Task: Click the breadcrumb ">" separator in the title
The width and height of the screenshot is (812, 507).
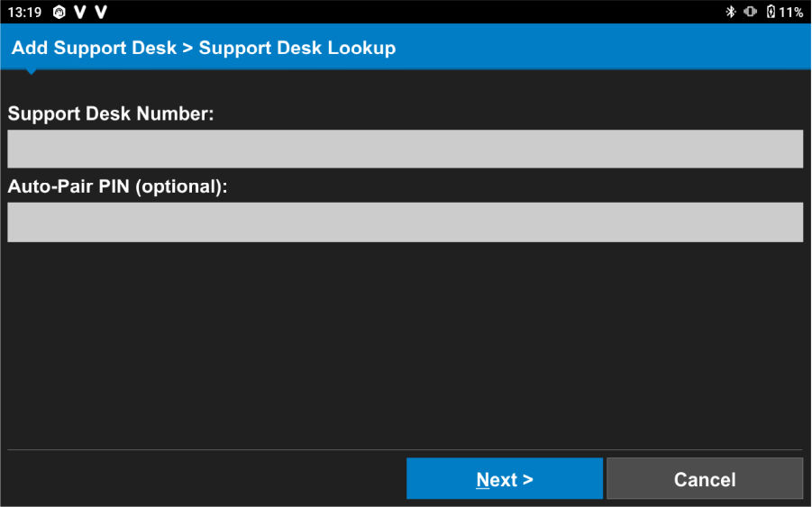Action: [x=187, y=48]
